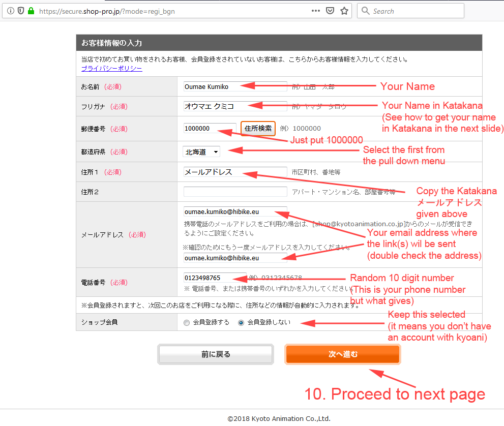Select the 会員登録しない radio button

pos(241,322)
